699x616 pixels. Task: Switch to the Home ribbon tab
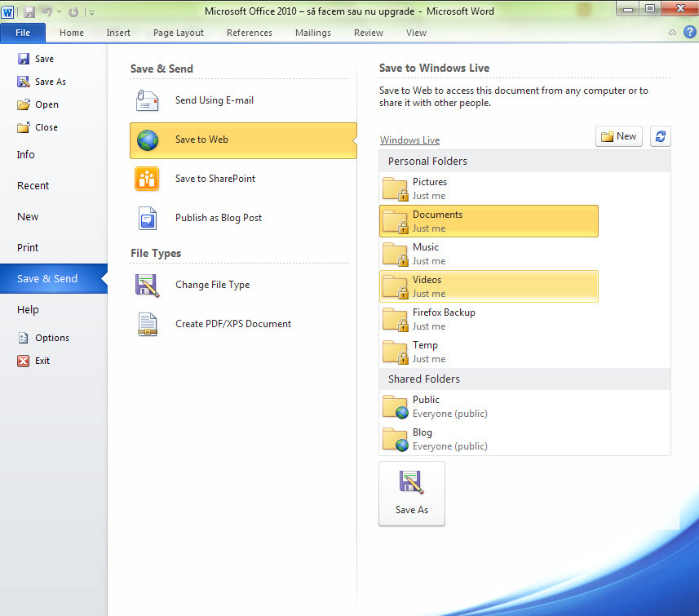72,33
